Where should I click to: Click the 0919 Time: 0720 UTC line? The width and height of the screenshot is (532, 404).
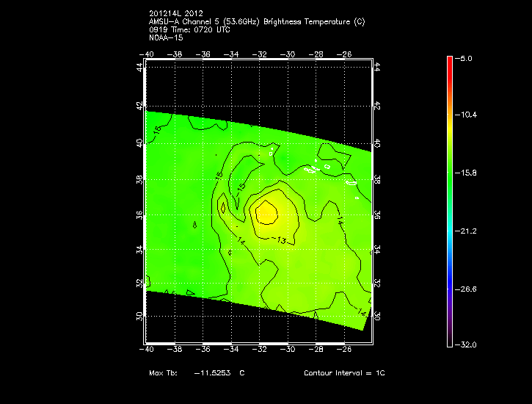[x=190, y=29]
